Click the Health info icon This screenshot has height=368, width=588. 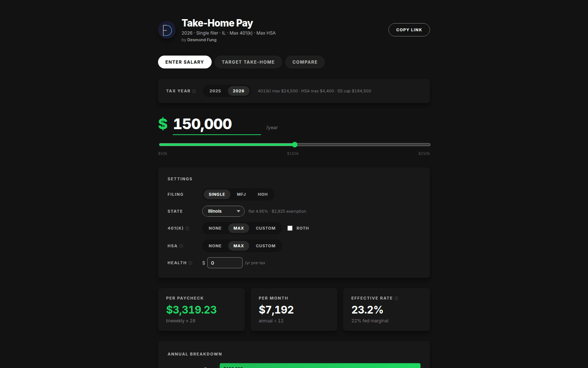coord(191,263)
